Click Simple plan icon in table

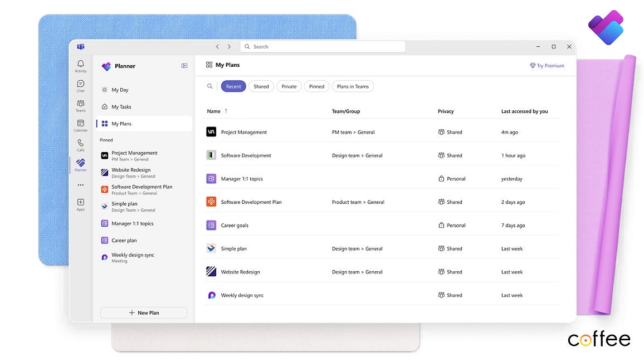click(211, 248)
